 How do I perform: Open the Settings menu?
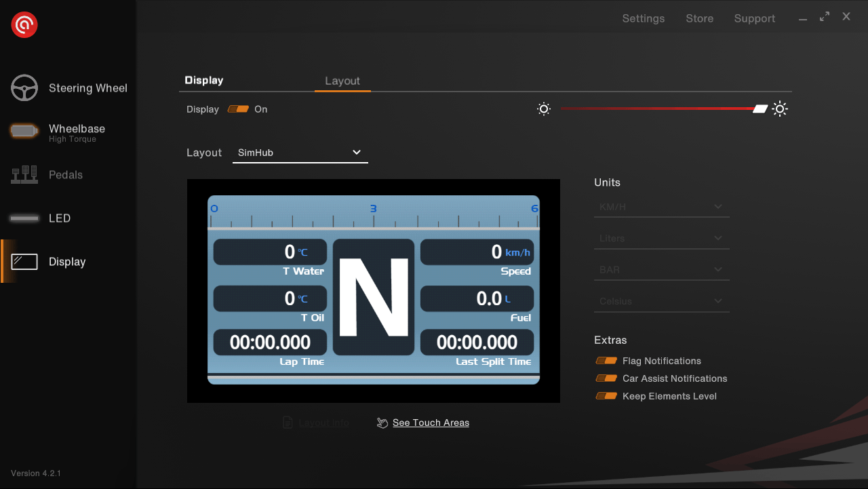pos(643,18)
